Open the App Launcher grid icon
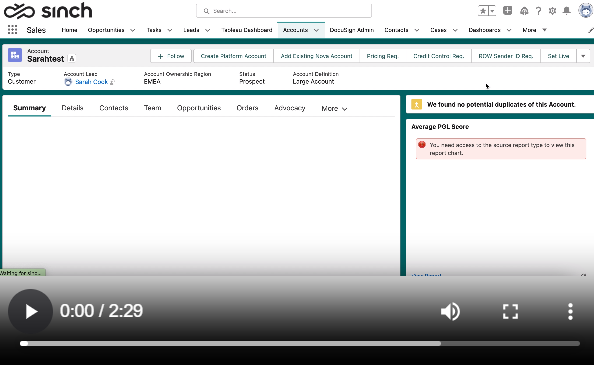Screen dimensions: 594x365 click(12, 30)
